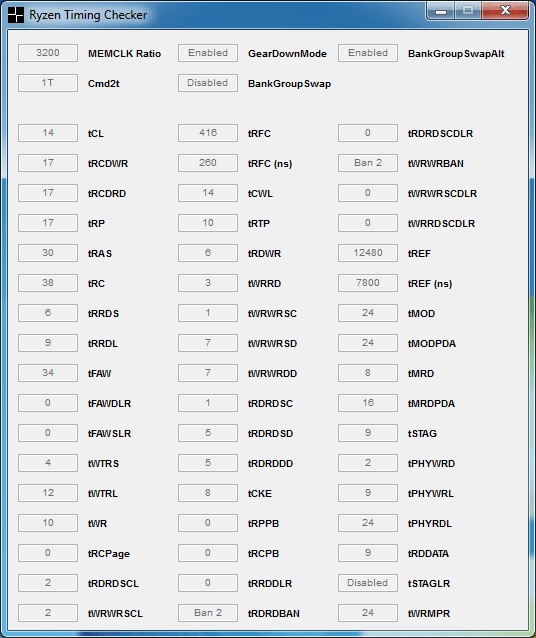Click the tRDRDSCDLR value box
This screenshot has height=638, width=536.
368,133
